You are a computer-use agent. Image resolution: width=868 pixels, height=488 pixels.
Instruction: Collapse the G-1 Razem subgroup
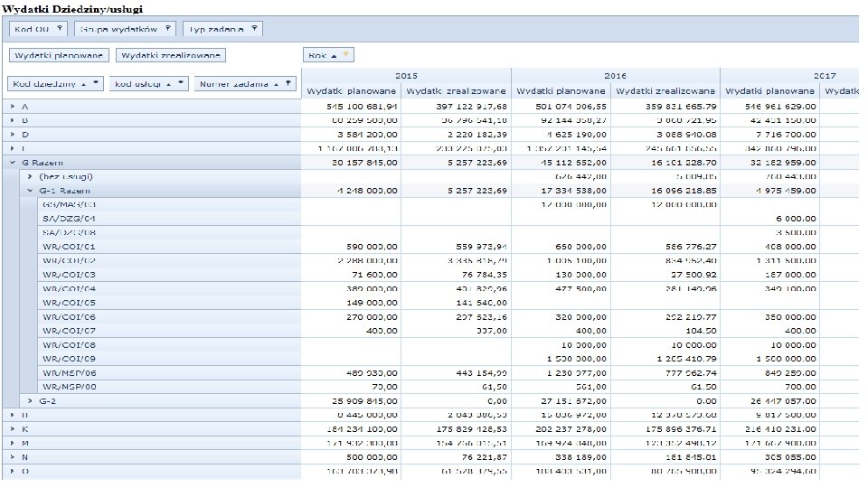point(30,191)
